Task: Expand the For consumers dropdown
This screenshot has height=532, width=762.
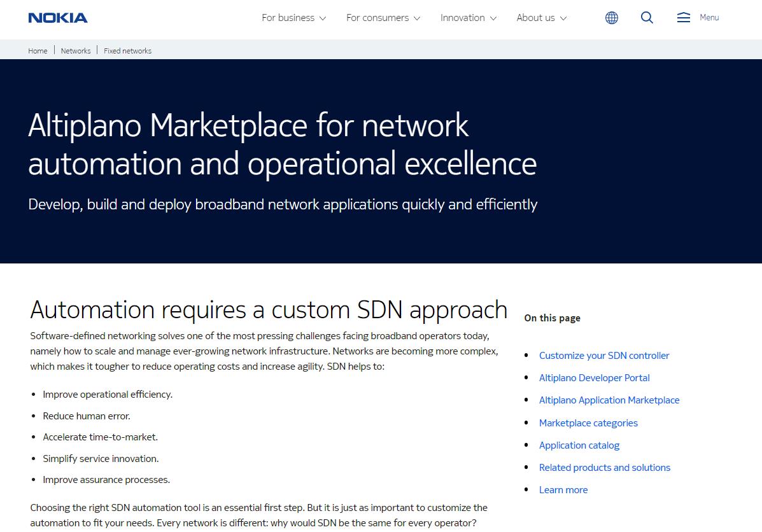Action: [x=383, y=18]
